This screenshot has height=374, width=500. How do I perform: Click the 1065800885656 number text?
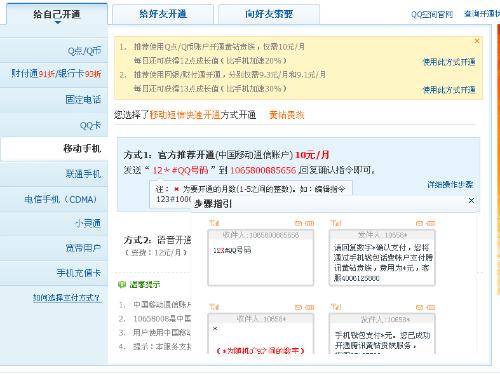coord(263,170)
